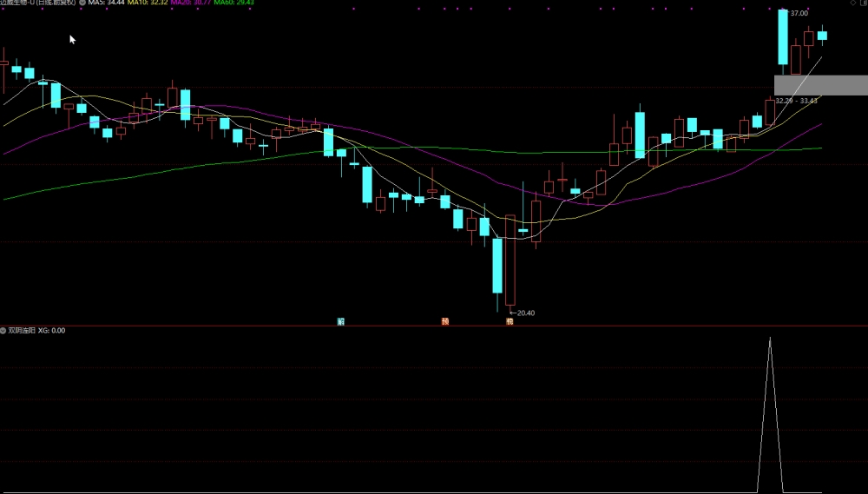
Task: Click the diamond icon in the chart's upper-right corner
Action: pyautogui.click(x=853, y=3)
